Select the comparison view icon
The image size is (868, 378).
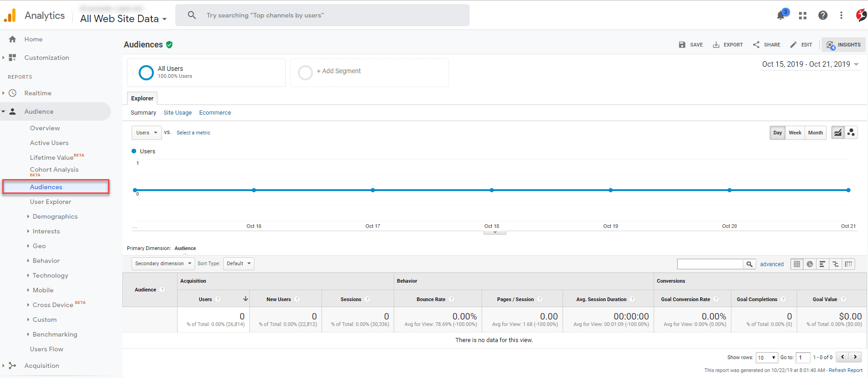[x=835, y=264]
